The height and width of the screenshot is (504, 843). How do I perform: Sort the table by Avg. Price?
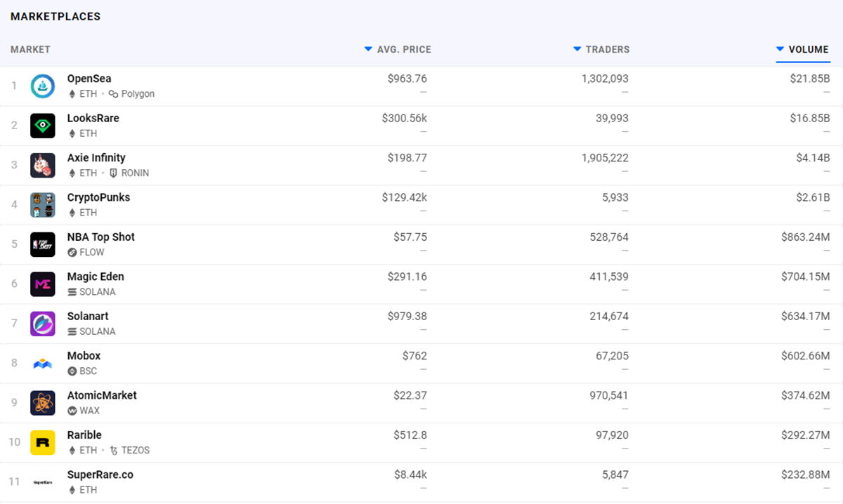click(x=398, y=50)
